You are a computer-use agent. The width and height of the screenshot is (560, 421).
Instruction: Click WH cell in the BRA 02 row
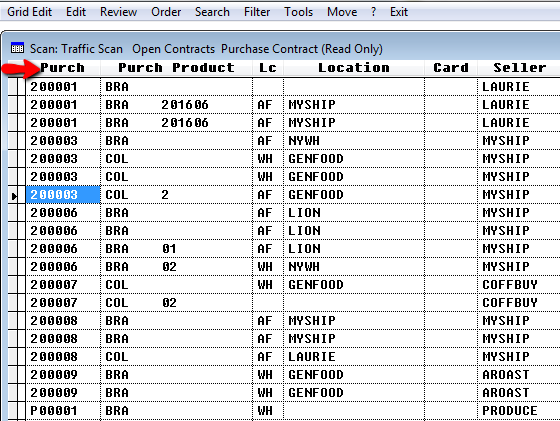[268, 267]
